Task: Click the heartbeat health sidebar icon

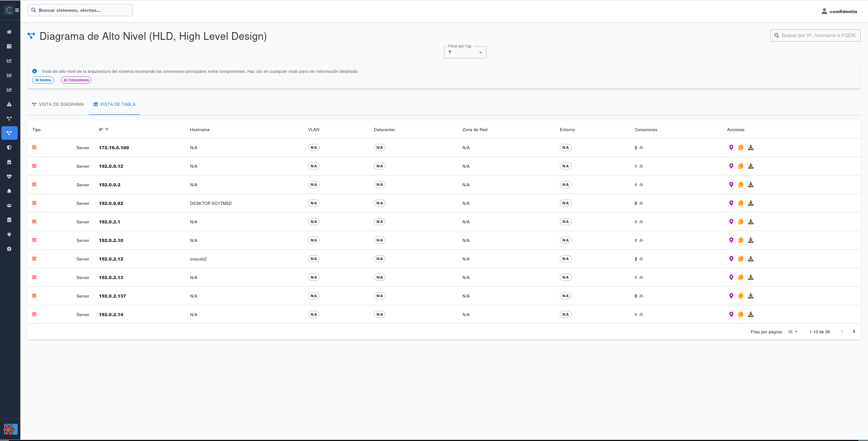Action: coord(9,176)
